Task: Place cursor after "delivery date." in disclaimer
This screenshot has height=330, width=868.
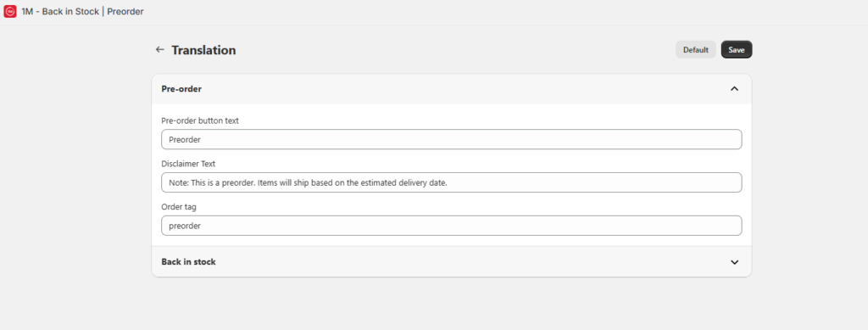Action: (x=449, y=182)
